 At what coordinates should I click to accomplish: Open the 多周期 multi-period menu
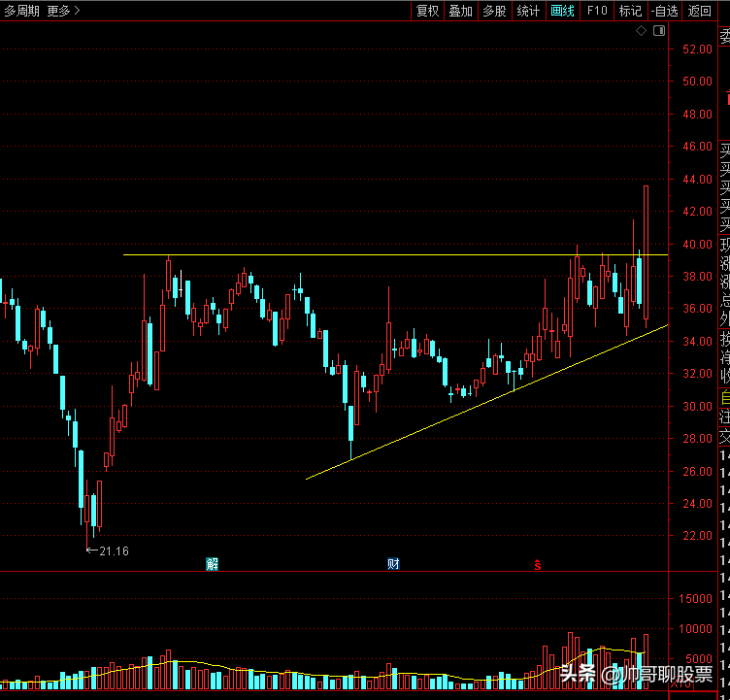pyautogui.click(x=22, y=11)
